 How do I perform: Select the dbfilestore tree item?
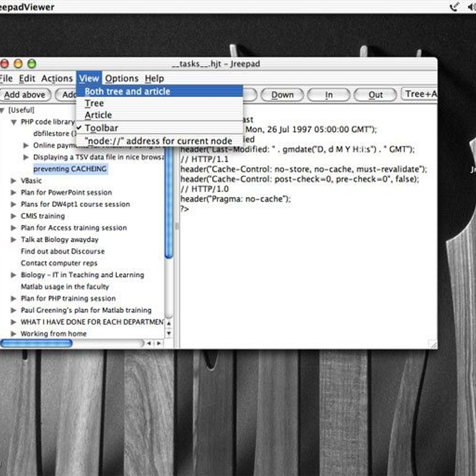54,134
